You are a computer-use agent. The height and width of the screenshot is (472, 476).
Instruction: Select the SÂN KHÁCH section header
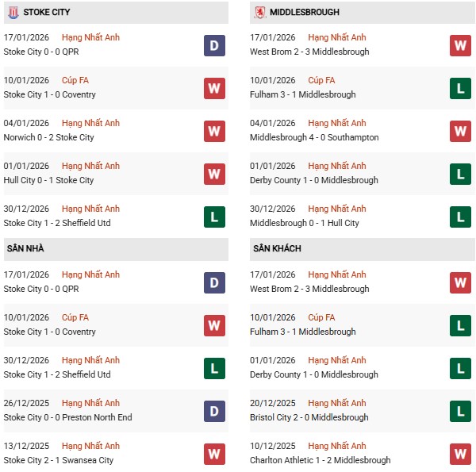277,249
